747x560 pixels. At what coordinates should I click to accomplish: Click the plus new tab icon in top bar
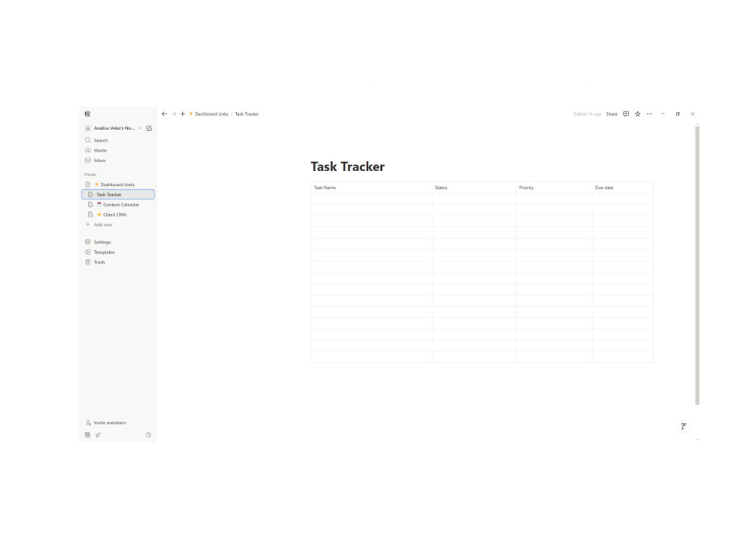[x=182, y=114]
